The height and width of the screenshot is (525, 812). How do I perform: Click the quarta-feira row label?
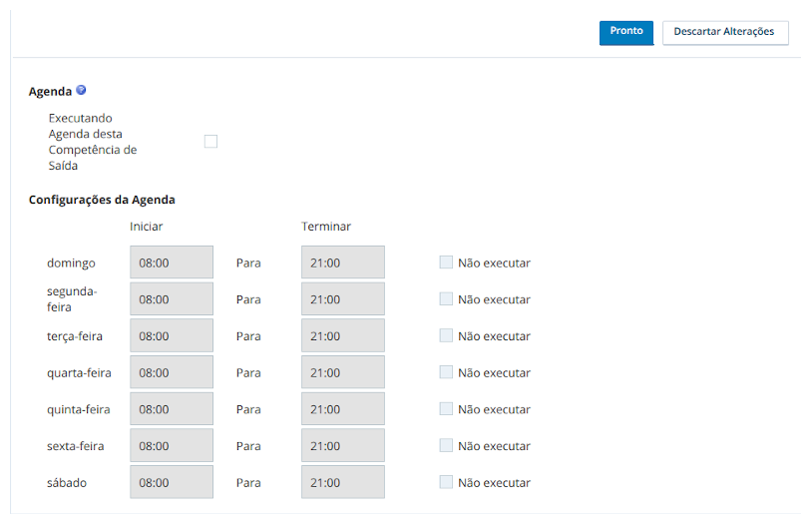click(x=79, y=373)
